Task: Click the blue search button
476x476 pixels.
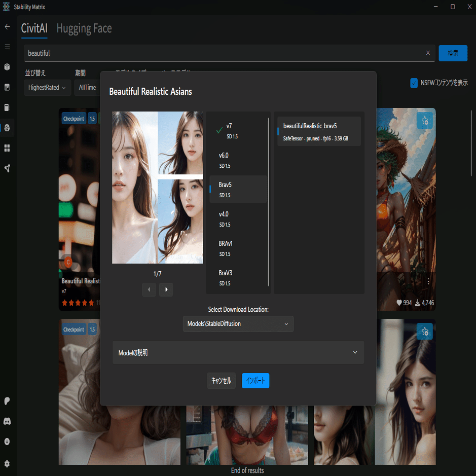Action: tap(453, 53)
